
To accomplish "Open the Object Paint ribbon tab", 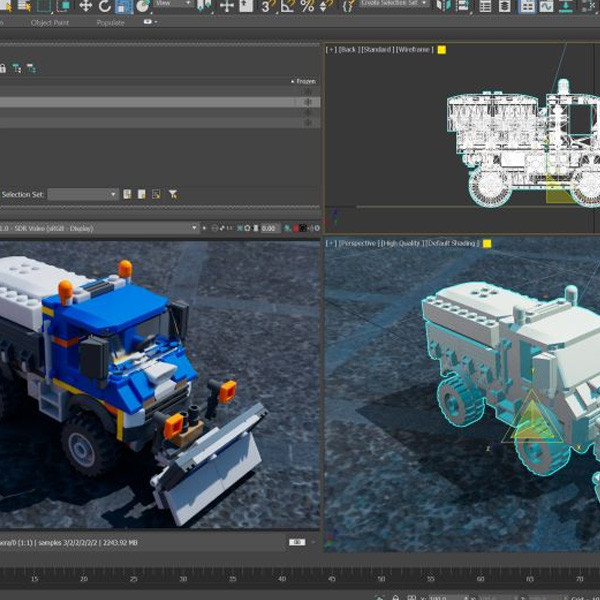I will click(x=50, y=23).
